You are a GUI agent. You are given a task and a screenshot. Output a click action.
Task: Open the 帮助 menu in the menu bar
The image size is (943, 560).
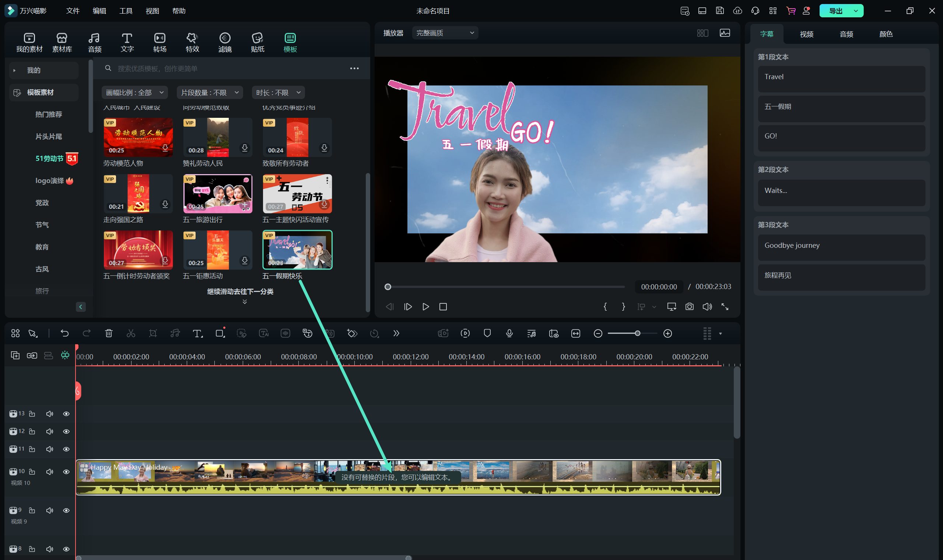click(x=179, y=11)
